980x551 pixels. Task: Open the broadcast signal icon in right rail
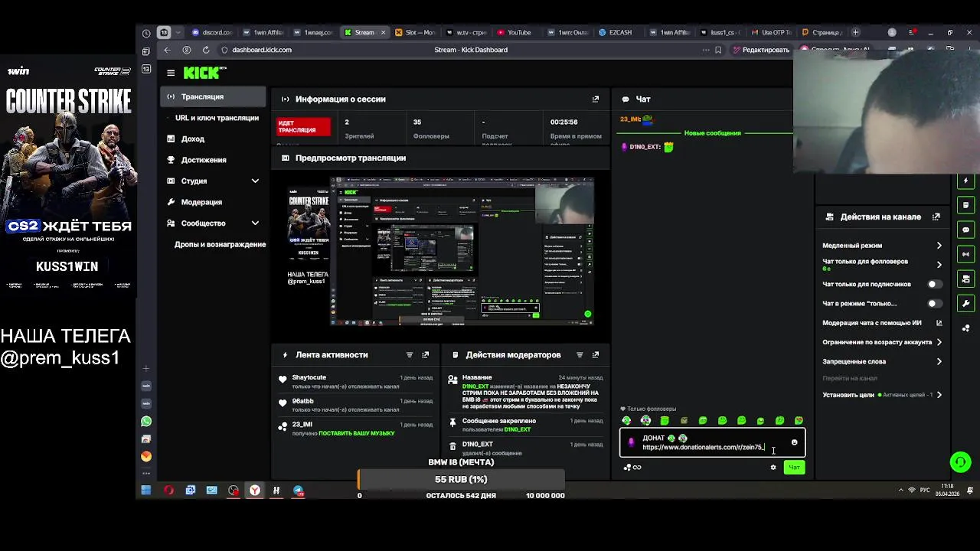(965, 254)
